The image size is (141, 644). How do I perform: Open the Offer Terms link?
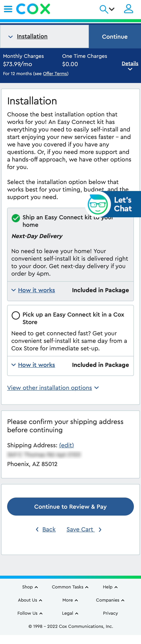(x=55, y=73)
